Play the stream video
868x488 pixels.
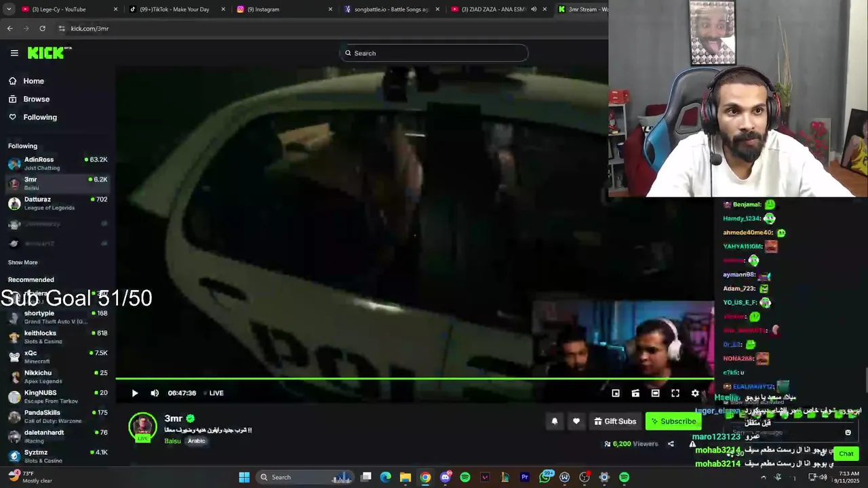pyautogui.click(x=135, y=393)
